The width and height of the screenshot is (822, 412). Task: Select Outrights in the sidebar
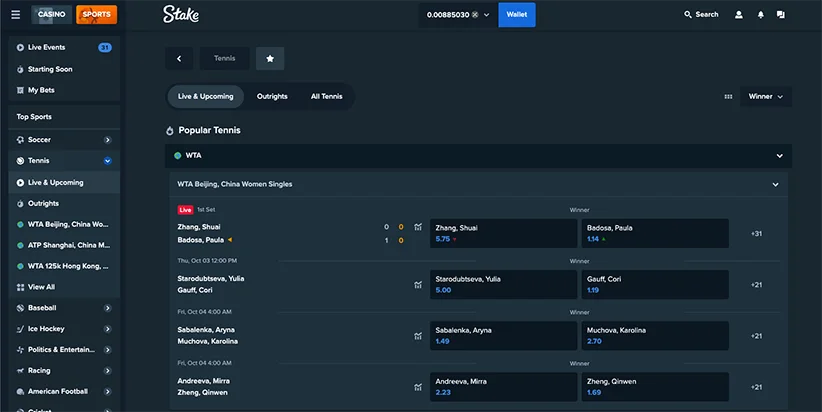(x=64, y=203)
